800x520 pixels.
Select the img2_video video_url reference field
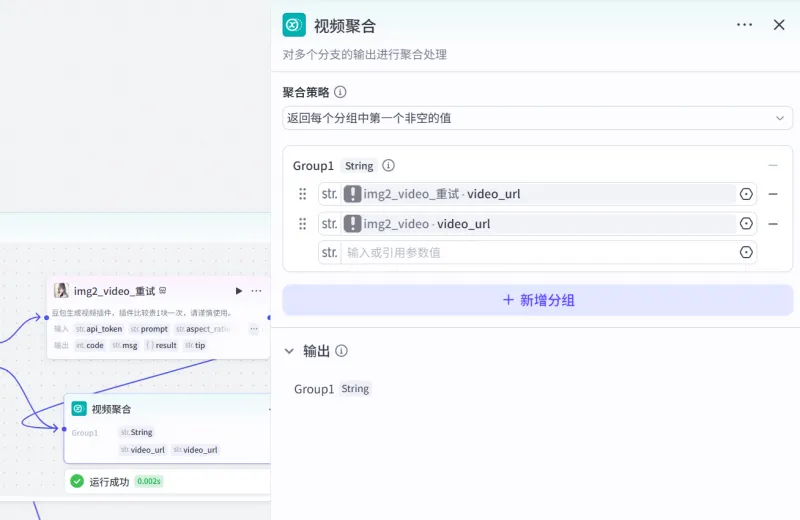click(537, 224)
